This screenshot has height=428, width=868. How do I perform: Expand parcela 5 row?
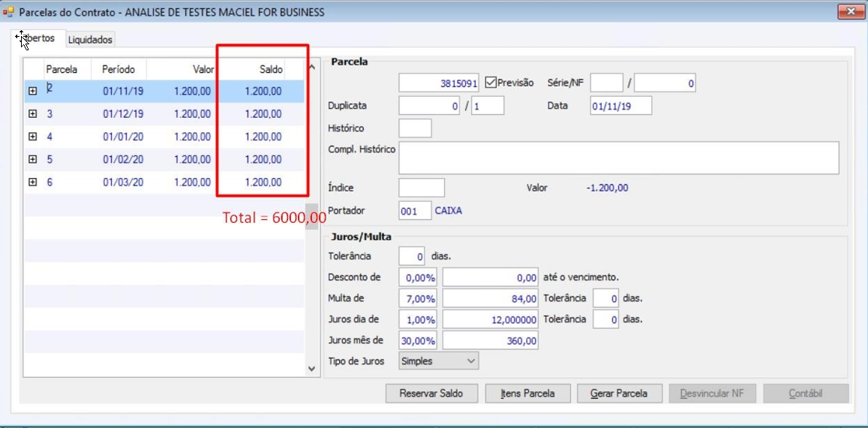pyautogui.click(x=33, y=159)
